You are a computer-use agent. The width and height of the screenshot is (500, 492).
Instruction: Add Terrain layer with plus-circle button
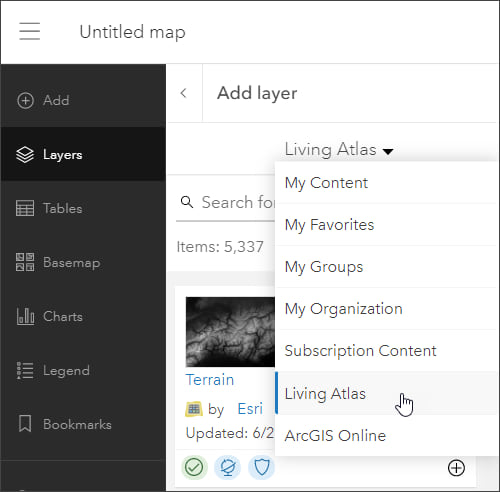click(x=456, y=468)
